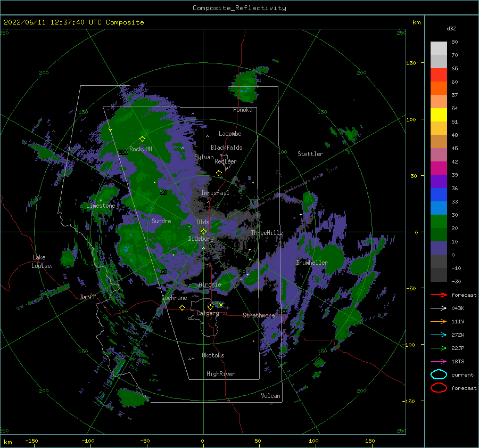Viewport: 479px width, 448px height.
Task: Click the slate purple swatch between 10 and 0 dBZ
Action: click(439, 248)
